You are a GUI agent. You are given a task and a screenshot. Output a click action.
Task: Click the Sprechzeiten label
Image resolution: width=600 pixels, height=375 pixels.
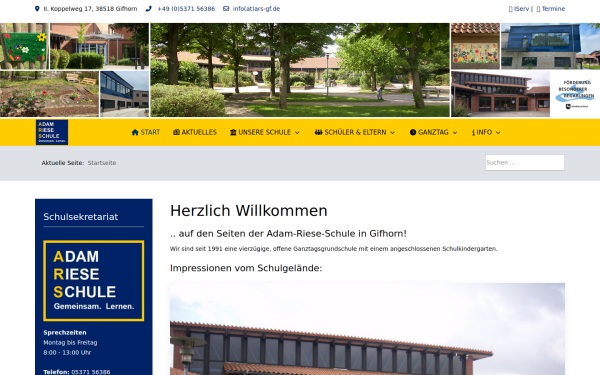[65, 333]
